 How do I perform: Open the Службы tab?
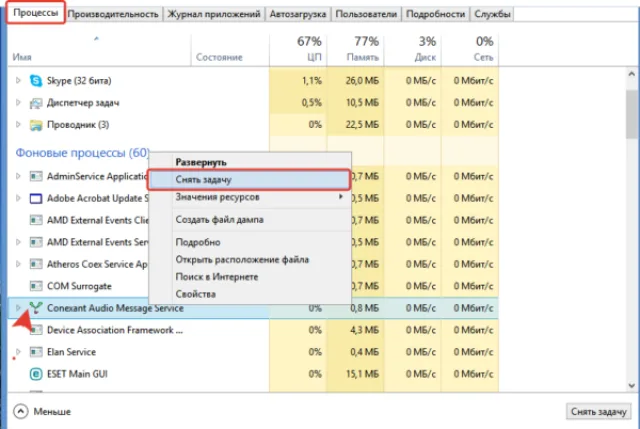492,14
